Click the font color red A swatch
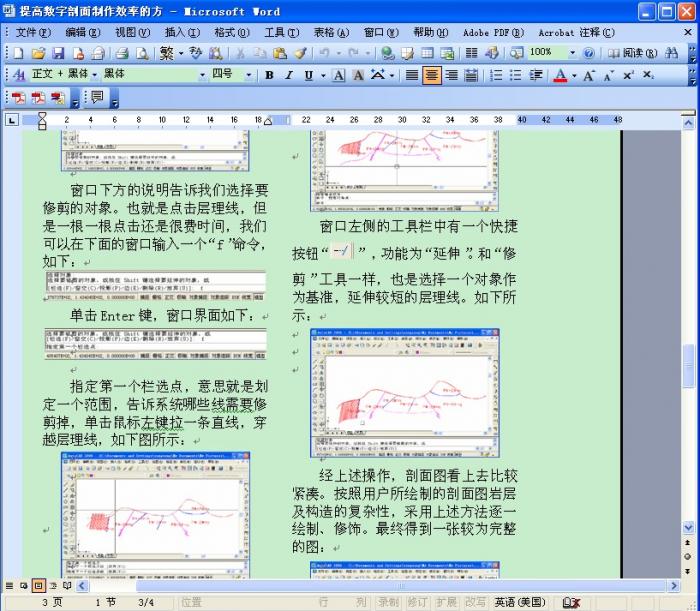Viewport: 700px width, 611px height. tap(560, 75)
